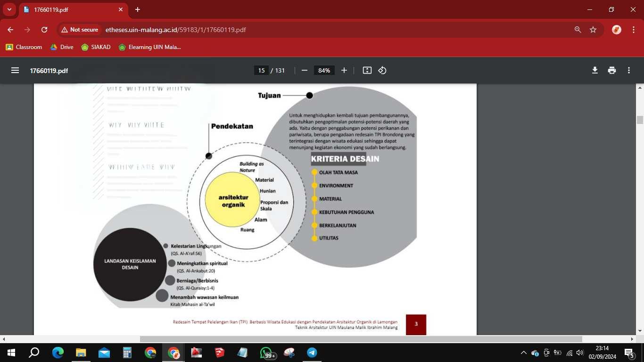644x362 pixels.
Task: Open File Explorer from the taskbar
Action: pyautogui.click(x=81, y=353)
